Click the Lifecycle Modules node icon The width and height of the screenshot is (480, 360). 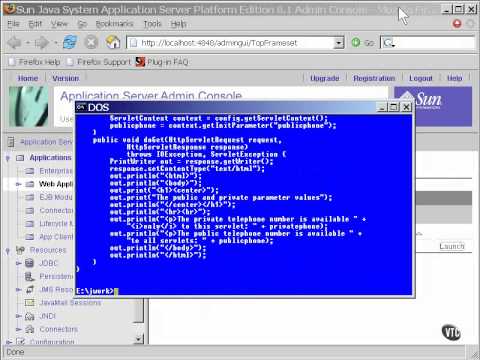coord(30,224)
